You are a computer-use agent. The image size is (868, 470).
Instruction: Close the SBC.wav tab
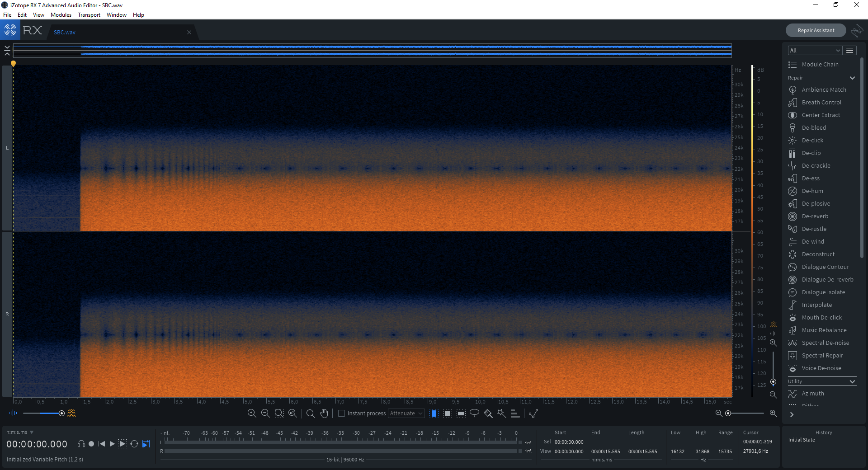[189, 32]
